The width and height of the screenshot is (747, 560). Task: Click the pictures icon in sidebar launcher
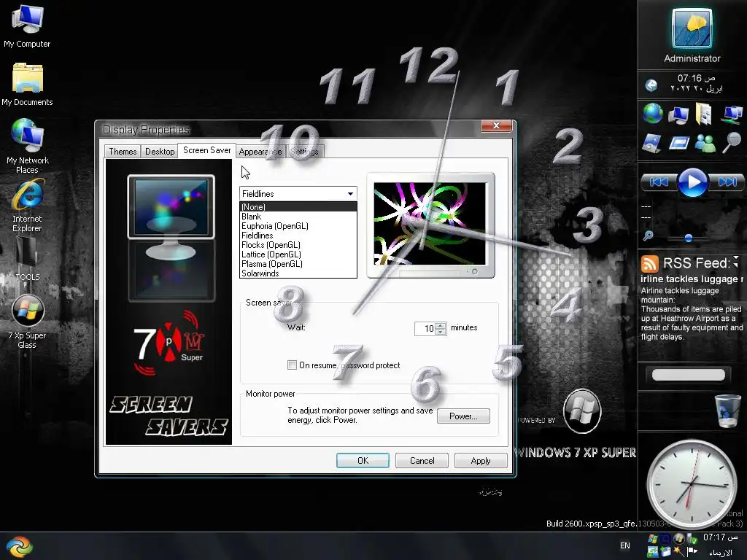pos(651,143)
